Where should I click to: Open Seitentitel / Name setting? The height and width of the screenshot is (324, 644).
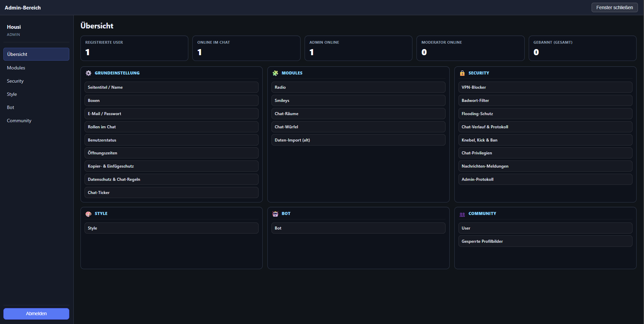[x=171, y=87]
